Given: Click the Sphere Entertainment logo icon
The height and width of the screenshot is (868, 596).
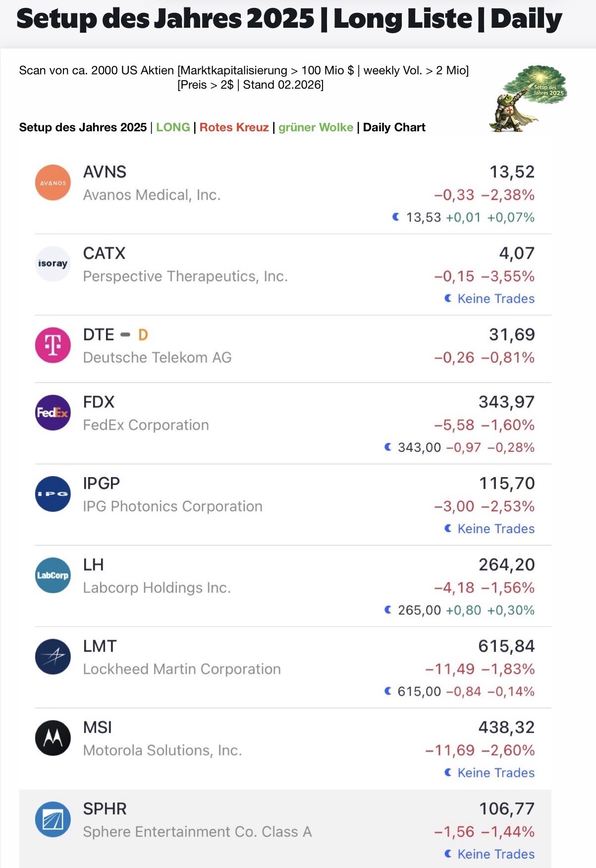Looking at the screenshot, I should (53, 819).
